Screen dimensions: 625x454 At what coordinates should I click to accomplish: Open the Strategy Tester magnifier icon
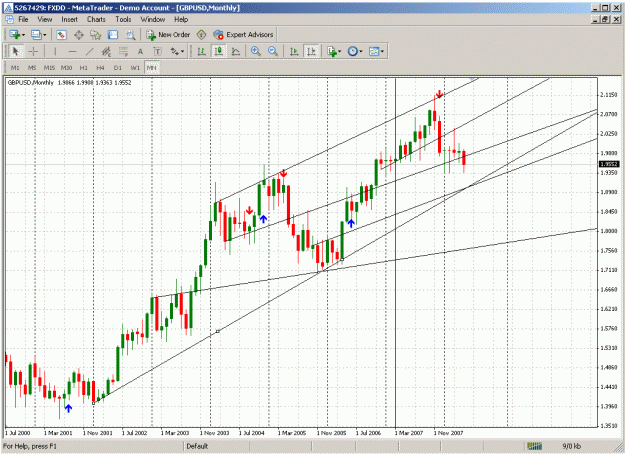pos(130,35)
